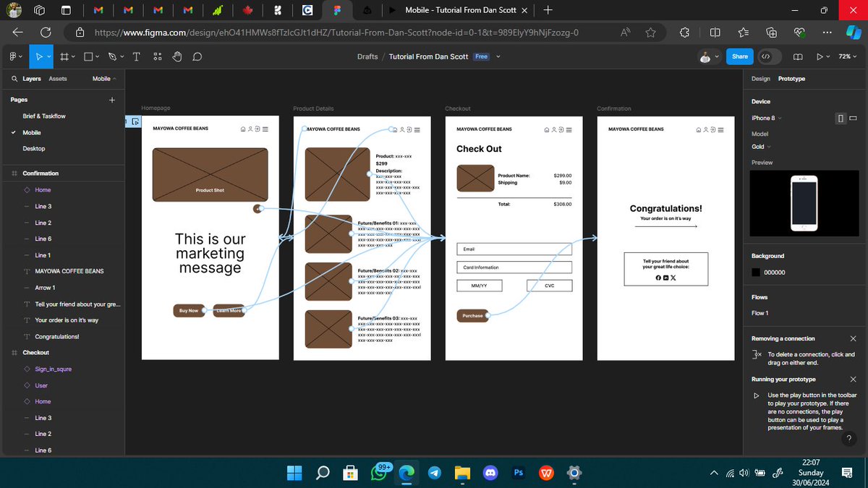Click the Drafts breadcrumb link
Screen dimensions: 868x488
pyautogui.click(x=367, y=56)
